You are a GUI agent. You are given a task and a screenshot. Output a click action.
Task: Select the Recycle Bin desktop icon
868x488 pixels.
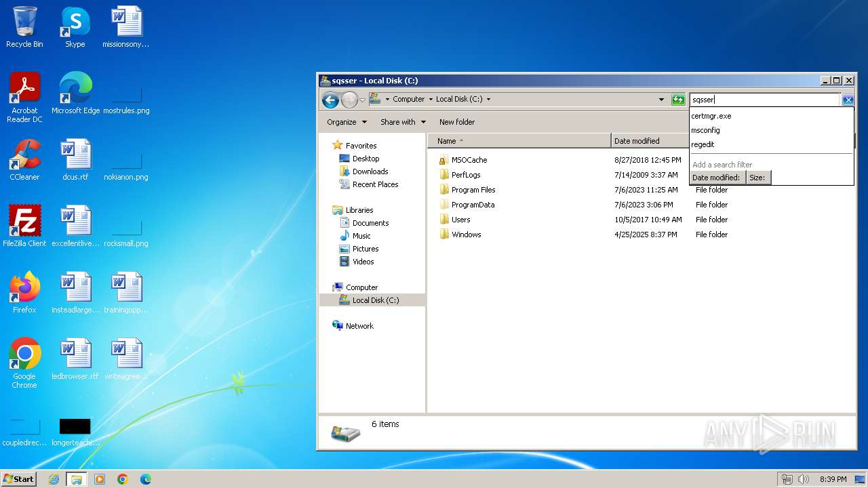24,27
